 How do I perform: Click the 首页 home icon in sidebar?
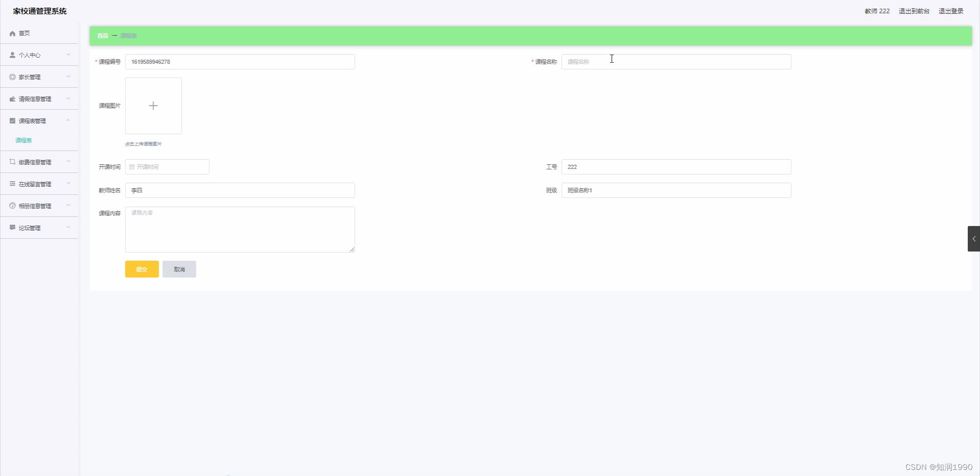(x=12, y=33)
